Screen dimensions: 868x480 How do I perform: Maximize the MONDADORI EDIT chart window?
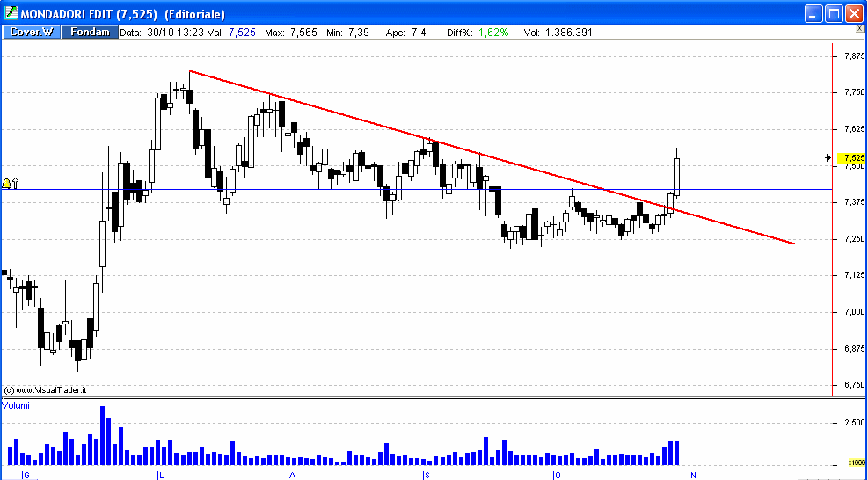pyautogui.click(x=834, y=14)
